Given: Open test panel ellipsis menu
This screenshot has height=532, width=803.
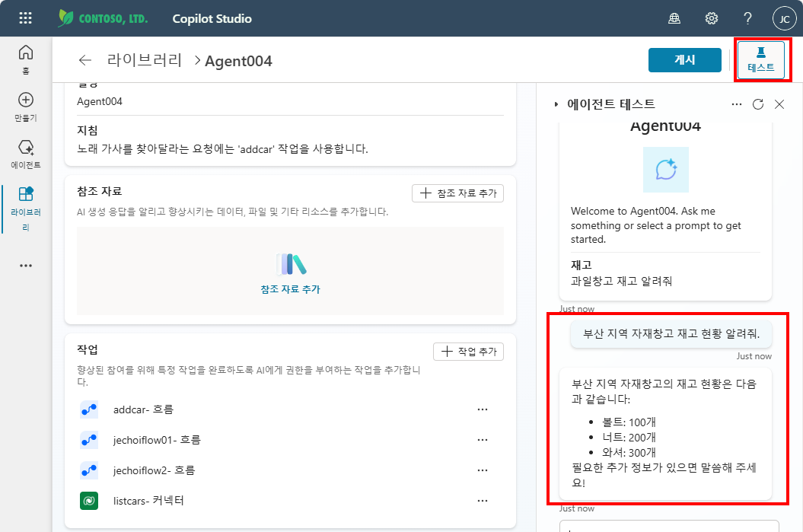Looking at the screenshot, I should [x=737, y=104].
